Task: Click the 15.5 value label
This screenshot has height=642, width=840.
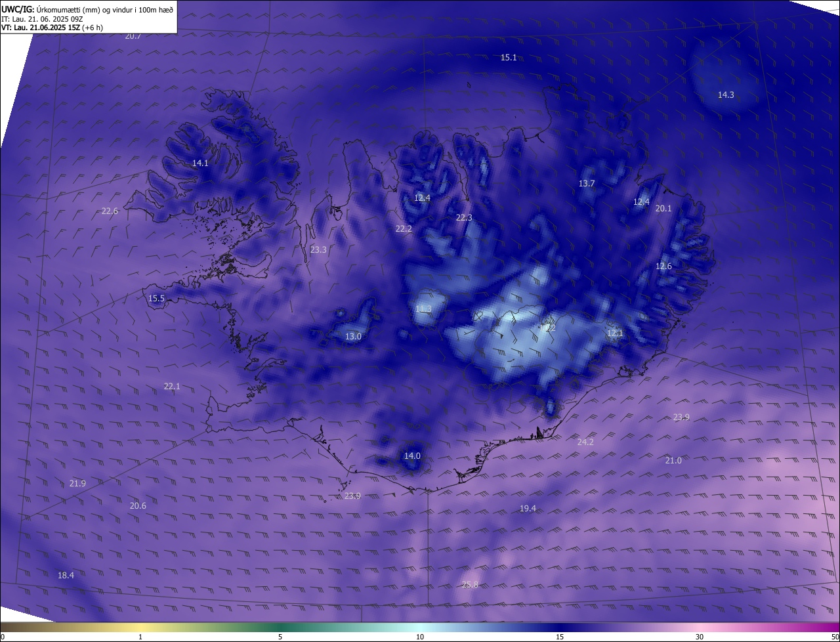Action: 156,299
